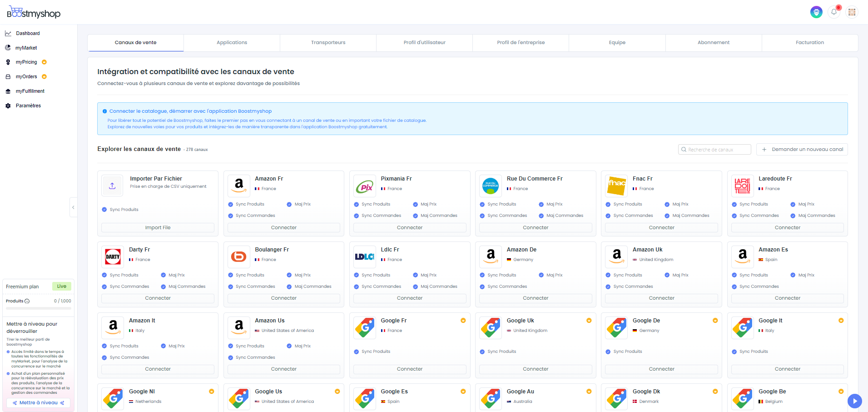Click the Pixmania Fr logo
Viewport: 868px width, 412px height.
click(x=365, y=186)
